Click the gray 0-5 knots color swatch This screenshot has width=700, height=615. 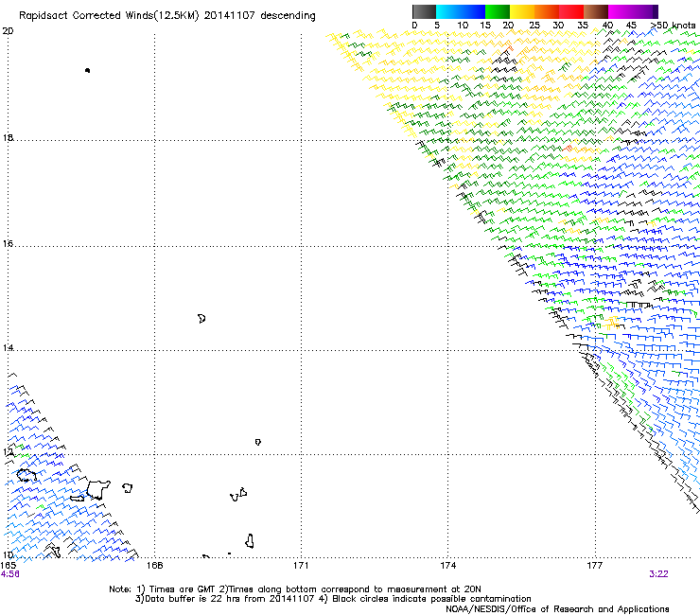click(424, 11)
